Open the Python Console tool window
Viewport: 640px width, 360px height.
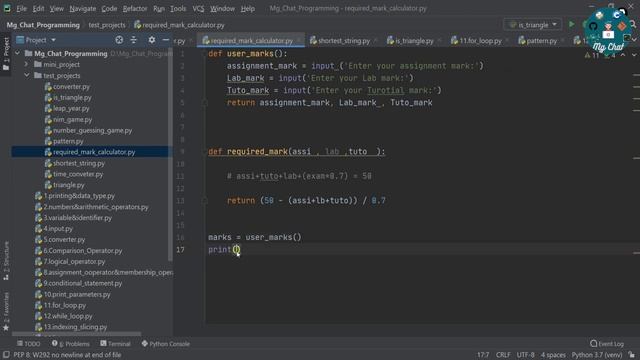point(165,344)
